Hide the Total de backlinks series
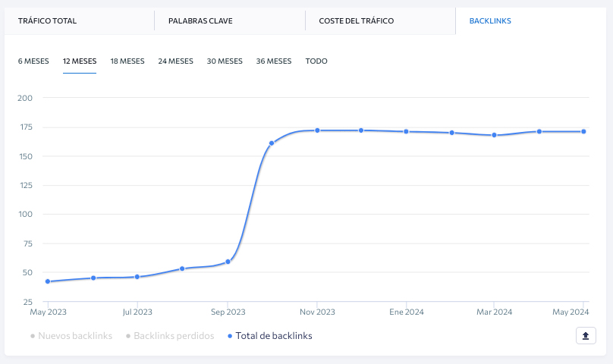Viewport: 613px width, 364px height. 270,336
